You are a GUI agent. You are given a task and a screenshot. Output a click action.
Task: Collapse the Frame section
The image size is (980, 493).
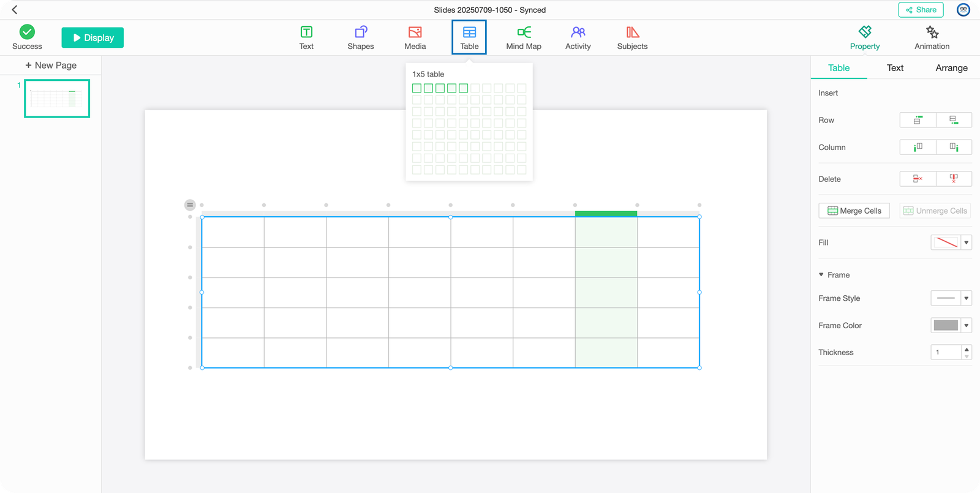click(821, 275)
